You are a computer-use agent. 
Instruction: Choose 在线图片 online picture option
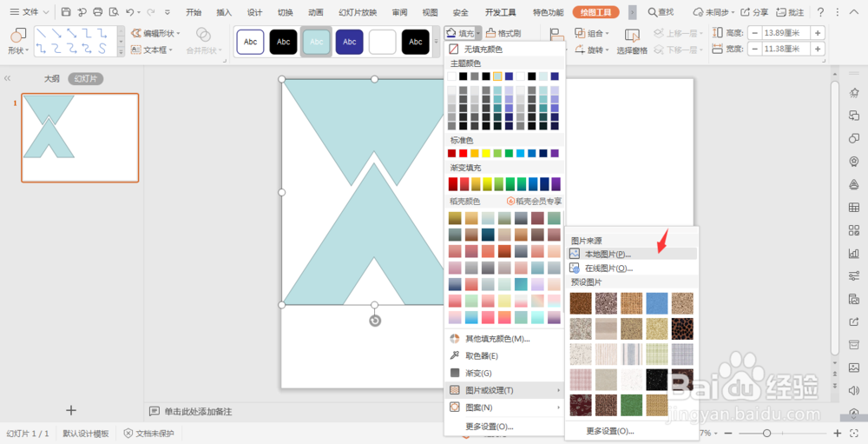632,268
